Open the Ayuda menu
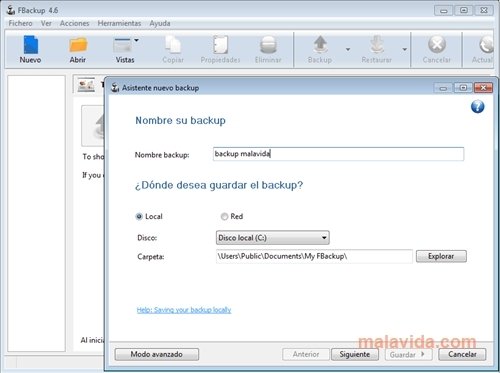 pos(160,23)
